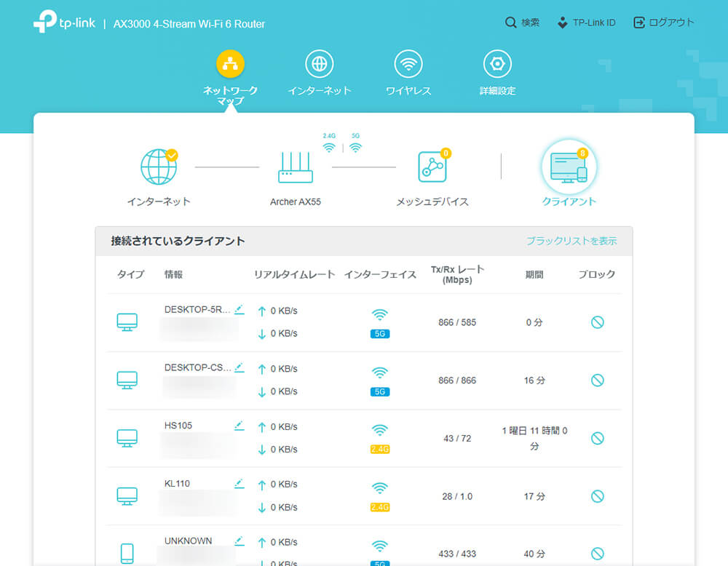Viewport: 728px width, 566px height.
Task: Edit the HS105 client name
Action: tap(239, 426)
